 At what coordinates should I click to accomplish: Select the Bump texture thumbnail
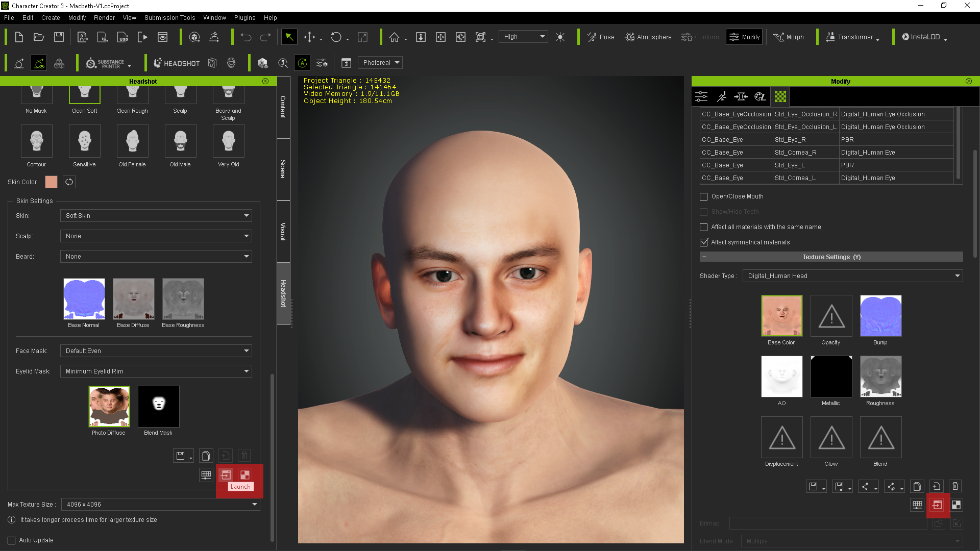(880, 316)
